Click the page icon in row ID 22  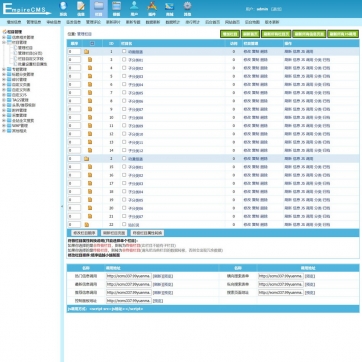(87, 225)
